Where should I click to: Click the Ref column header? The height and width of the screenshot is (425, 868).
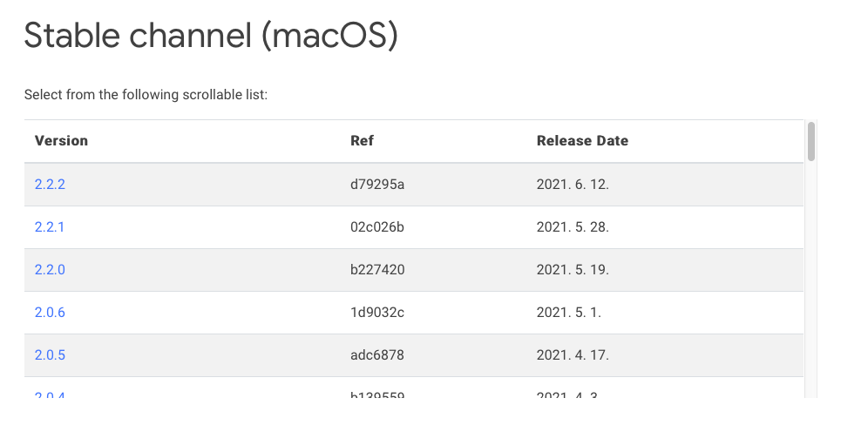(x=362, y=141)
